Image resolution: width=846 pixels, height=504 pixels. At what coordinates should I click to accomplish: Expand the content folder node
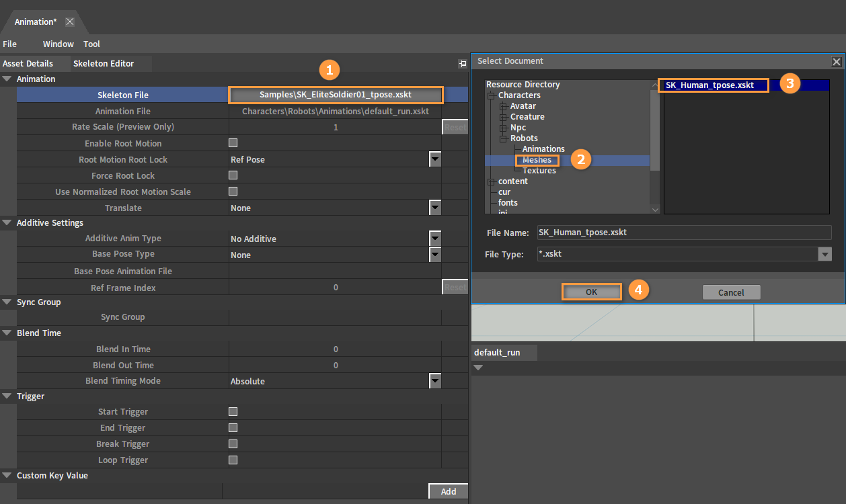tap(491, 181)
